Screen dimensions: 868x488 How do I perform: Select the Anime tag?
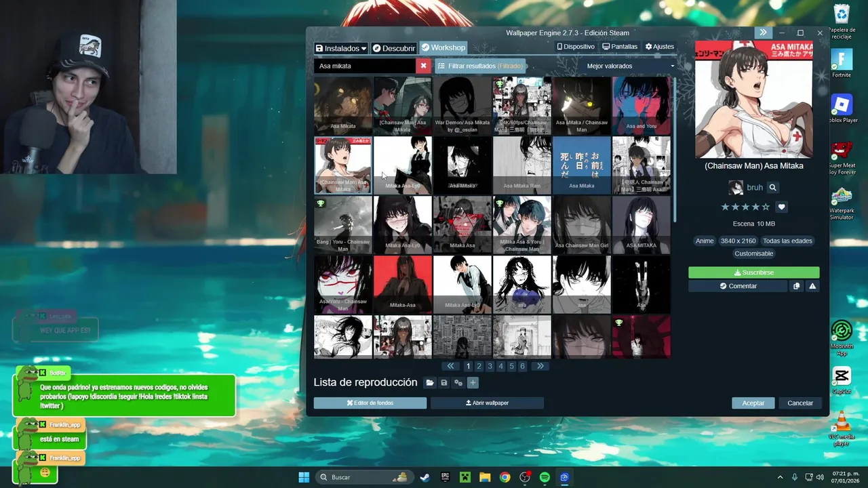pos(705,241)
